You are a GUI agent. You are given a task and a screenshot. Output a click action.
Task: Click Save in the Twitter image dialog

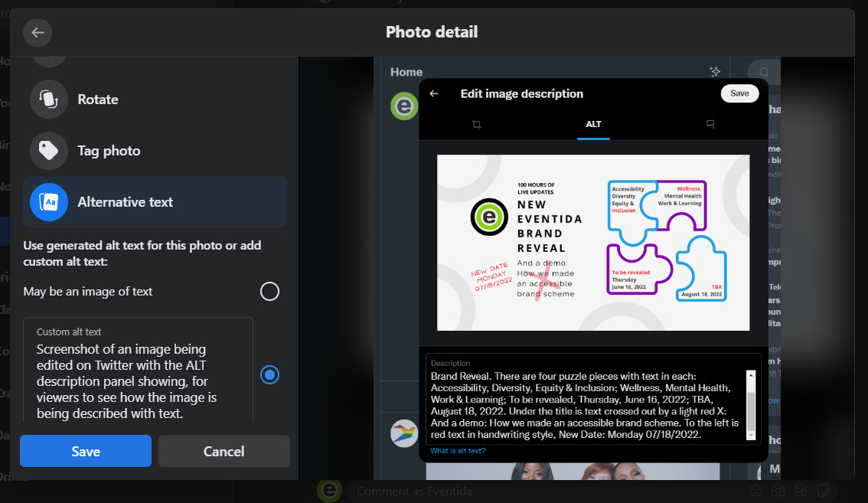[739, 93]
